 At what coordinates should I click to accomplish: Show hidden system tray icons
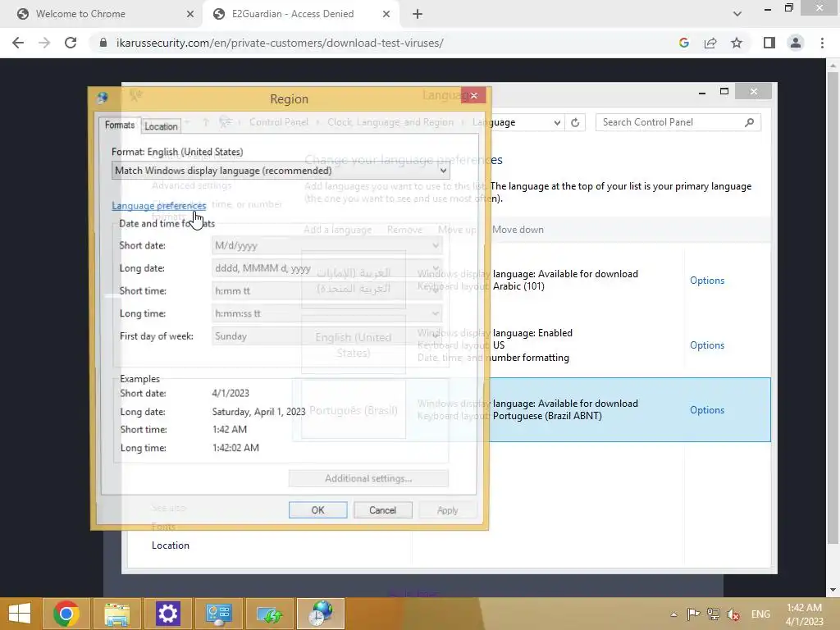(x=674, y=614)
